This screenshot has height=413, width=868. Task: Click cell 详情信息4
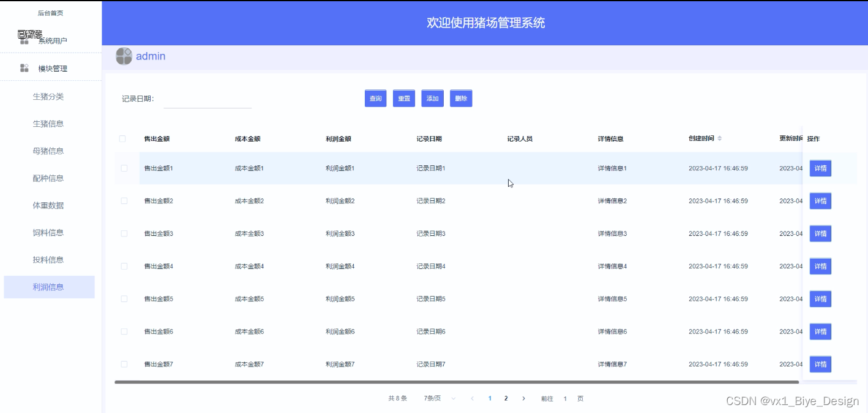click(x=613, y=266)
